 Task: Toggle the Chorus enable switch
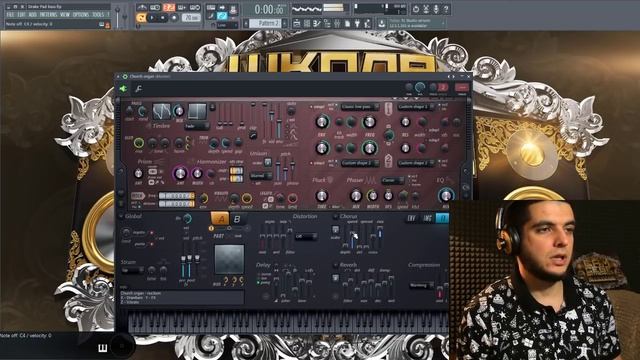click(336, 217)
